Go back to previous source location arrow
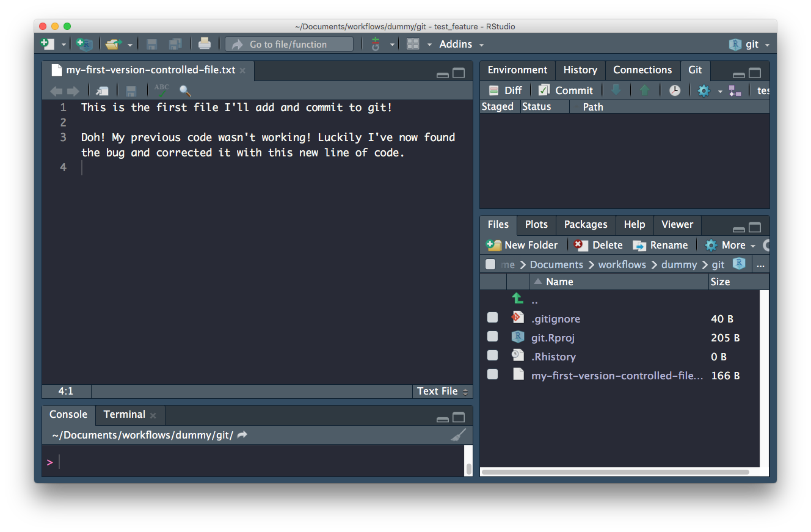Viewport: 811px width, 532px height. (x=56, y=91)
